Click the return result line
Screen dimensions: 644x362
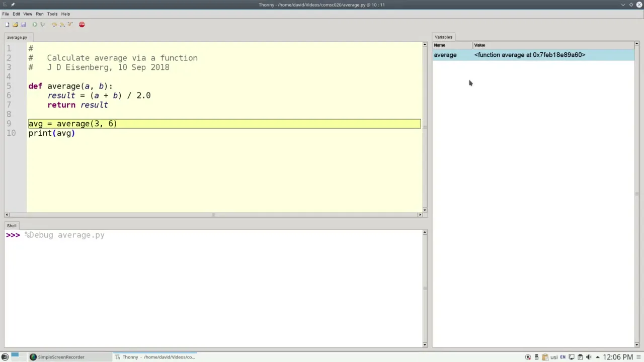(77, 105)
